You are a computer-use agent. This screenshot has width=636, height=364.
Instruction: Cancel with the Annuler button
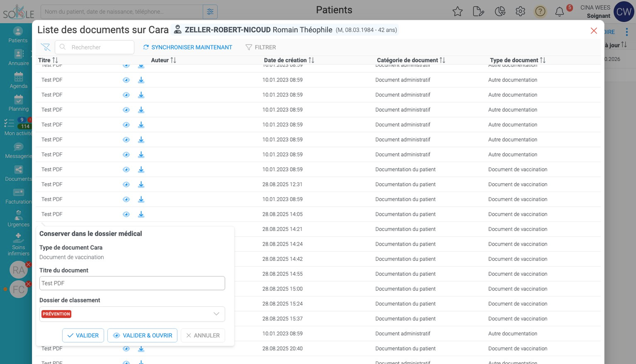[203, 335]
